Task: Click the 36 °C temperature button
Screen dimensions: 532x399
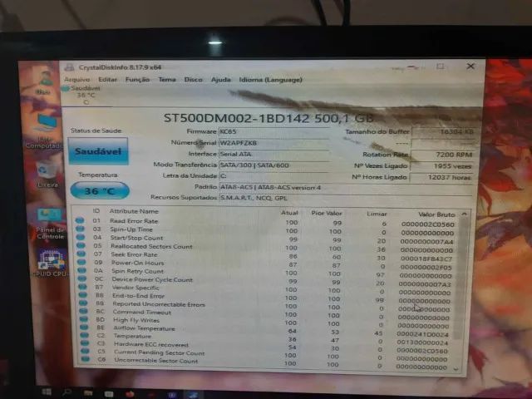Action: (x=100, y=190)
